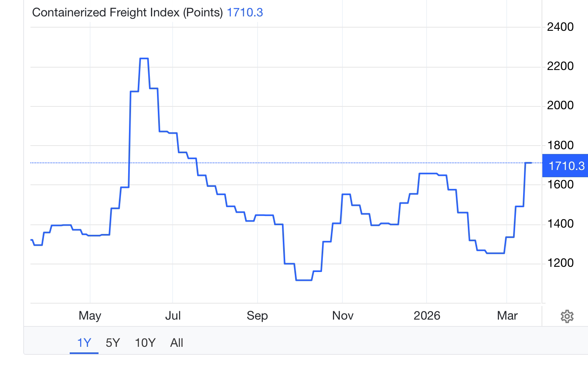Click the 2026 label on time axis
This screenshot has width=588, height=366.
click(x=427, y=316)
